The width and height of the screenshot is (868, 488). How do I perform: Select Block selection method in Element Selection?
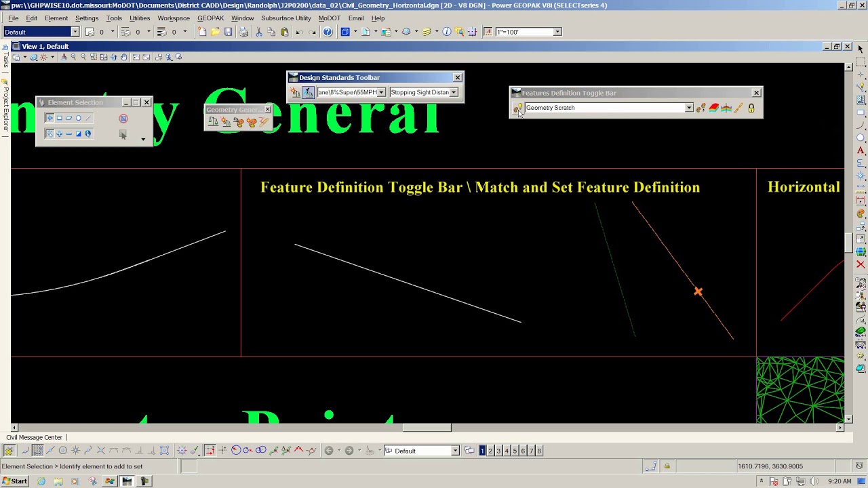click(x=59, y=118)
